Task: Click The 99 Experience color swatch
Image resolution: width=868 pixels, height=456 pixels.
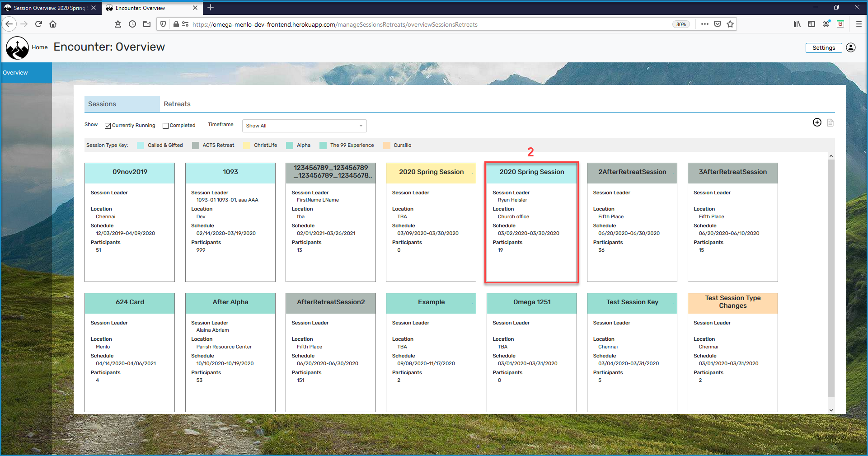Action: pos(323,145)
